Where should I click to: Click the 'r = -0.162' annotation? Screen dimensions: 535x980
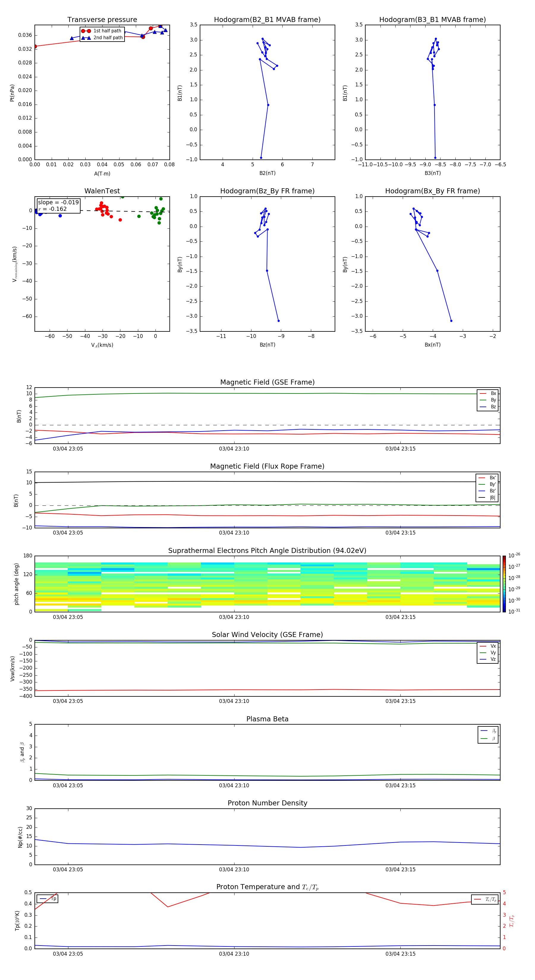53,209
